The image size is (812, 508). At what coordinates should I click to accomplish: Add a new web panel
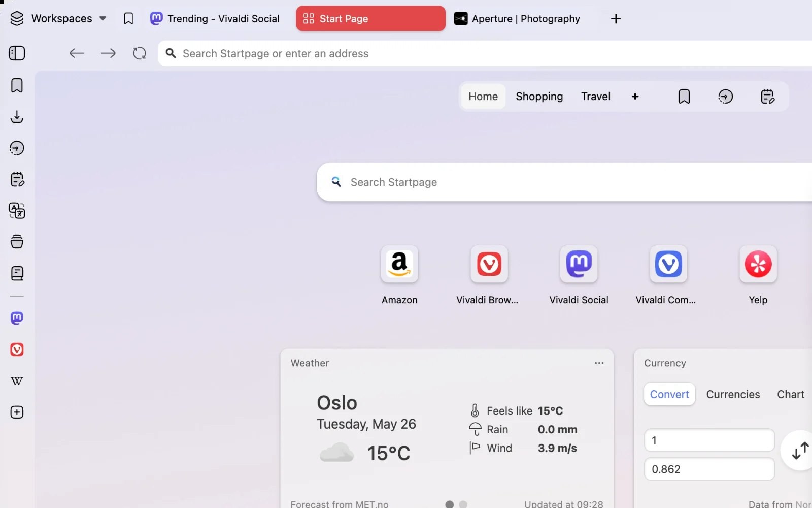(x=17, y=412)
